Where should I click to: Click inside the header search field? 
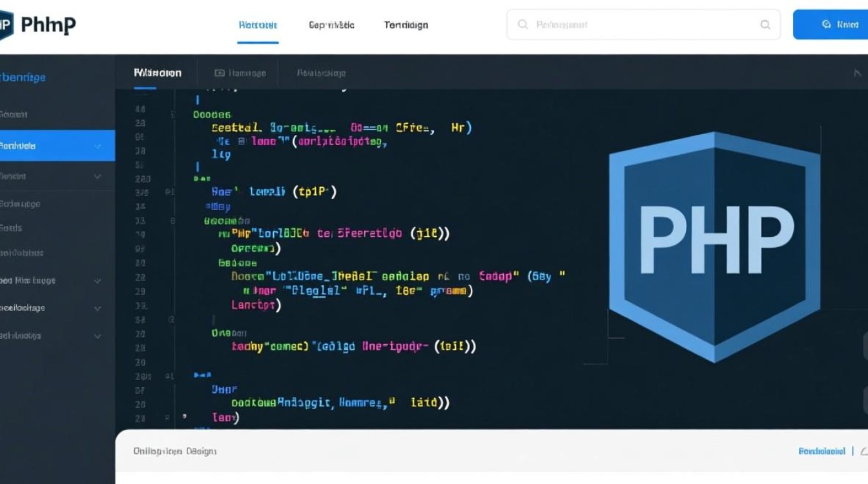pyautogui.click(x=639, y=25)
